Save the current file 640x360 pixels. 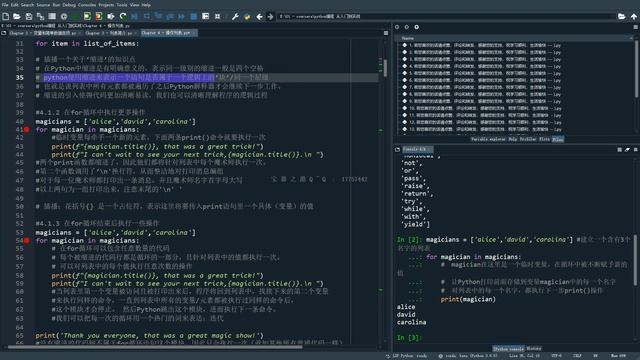29,16
